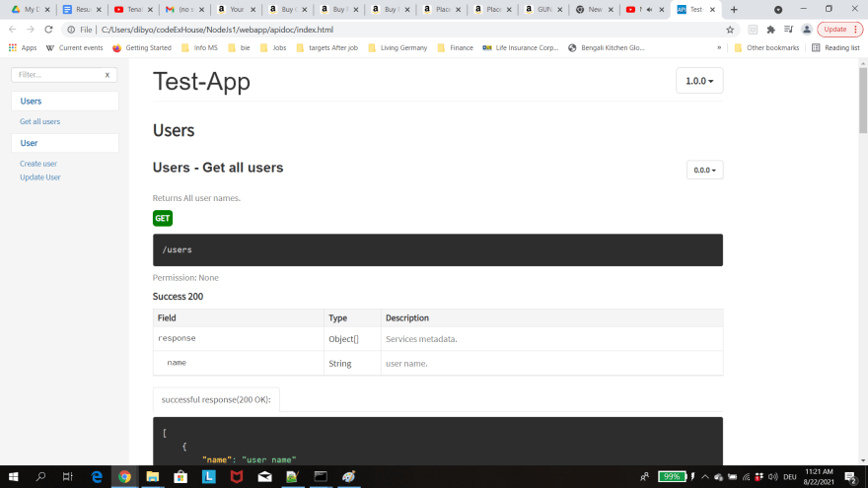Click the 'Object[]' type cell
Screen dimensions: 868x488
(x=352, y=339)
